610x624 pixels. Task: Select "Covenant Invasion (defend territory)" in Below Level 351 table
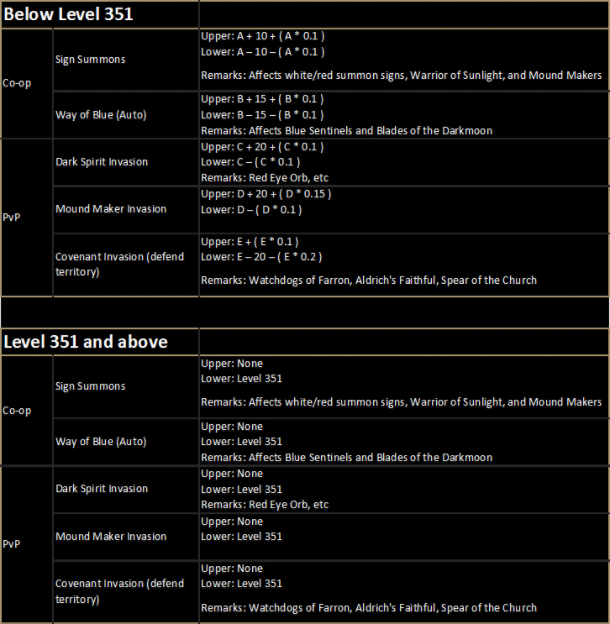coord(120,265)
